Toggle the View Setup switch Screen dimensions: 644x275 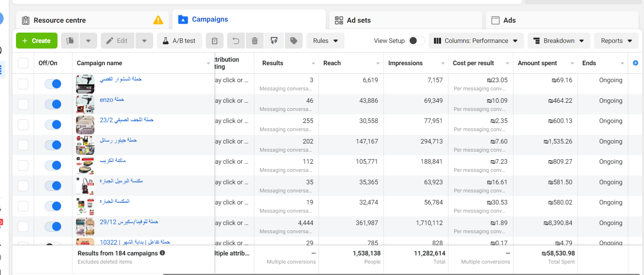[417, 41]
